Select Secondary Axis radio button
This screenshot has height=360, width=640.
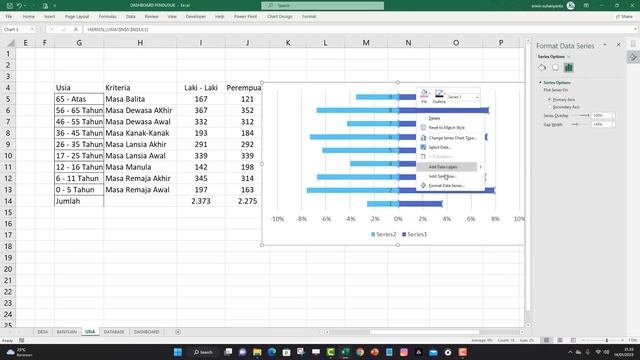click(x=549, y=107)
